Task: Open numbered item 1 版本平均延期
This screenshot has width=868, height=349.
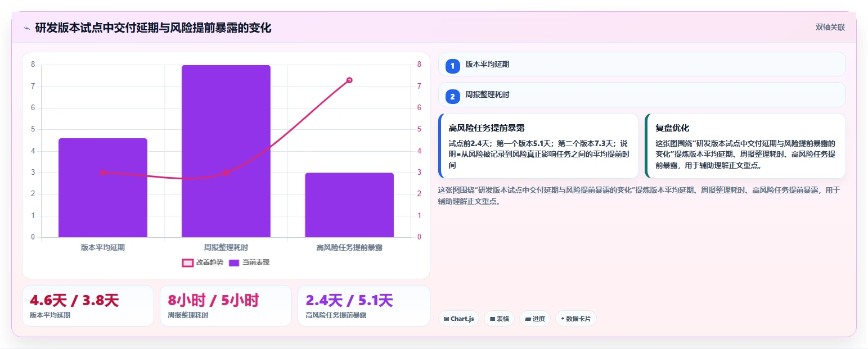Action: click(x=642, y=64)
